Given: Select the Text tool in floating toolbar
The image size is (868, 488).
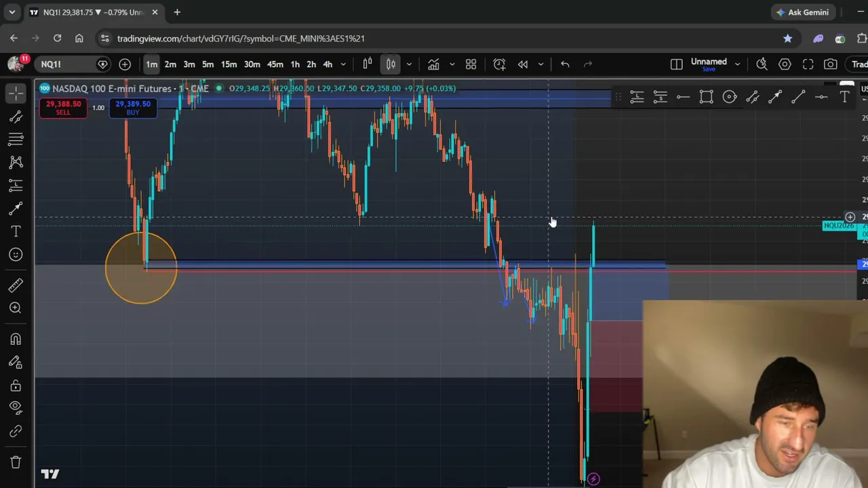Looking at the screenshot, I should 844,98.
